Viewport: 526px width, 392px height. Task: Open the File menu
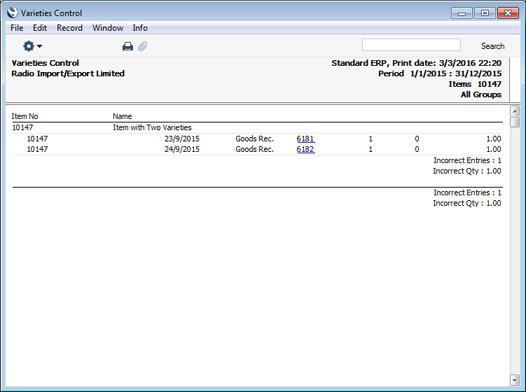[17, 28]
